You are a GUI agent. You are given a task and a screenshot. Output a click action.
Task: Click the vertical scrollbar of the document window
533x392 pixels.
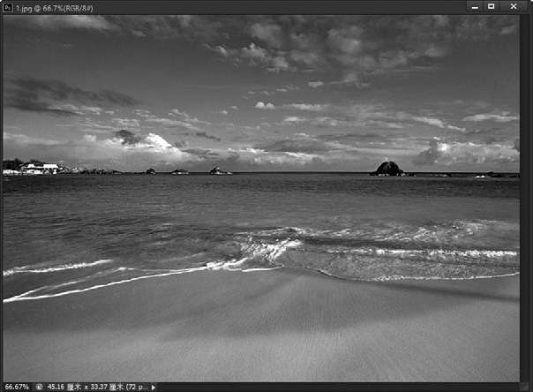(x=525, y=199)
